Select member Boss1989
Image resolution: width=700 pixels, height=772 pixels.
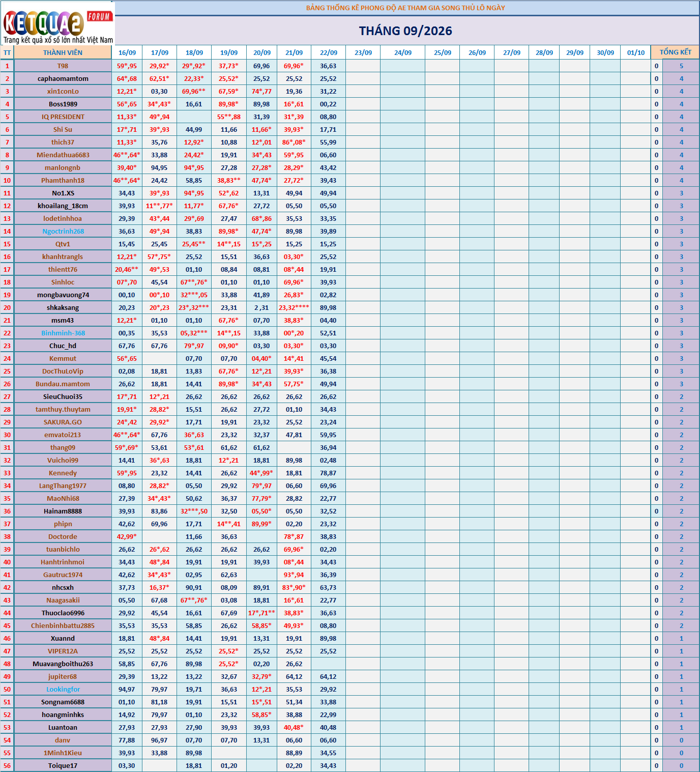coord(63,104)
